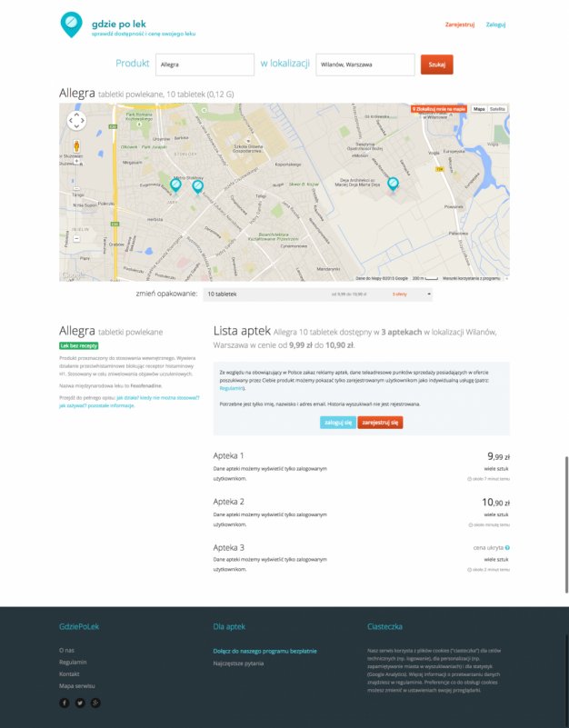Viewport: 569px width, 728px height.
Task: Open the Najczęstsze pytania footer link
Action: pyautogui.click(x=238, y=663)
